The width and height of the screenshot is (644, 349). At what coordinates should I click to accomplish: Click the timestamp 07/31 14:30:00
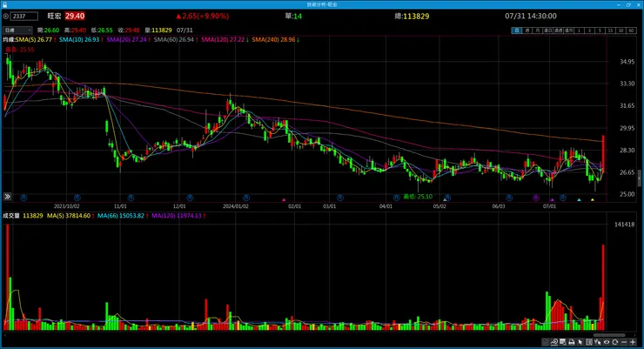(531, 16)
